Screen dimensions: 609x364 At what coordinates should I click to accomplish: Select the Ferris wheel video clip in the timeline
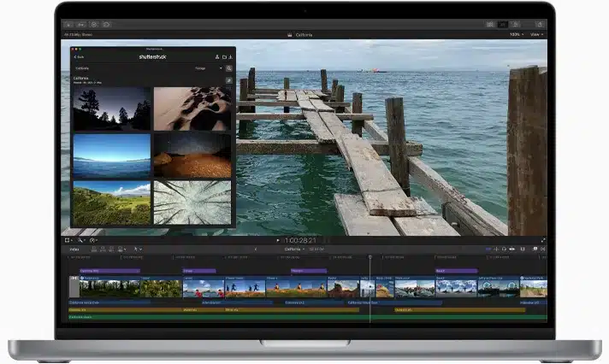click(x=499, y=287)
